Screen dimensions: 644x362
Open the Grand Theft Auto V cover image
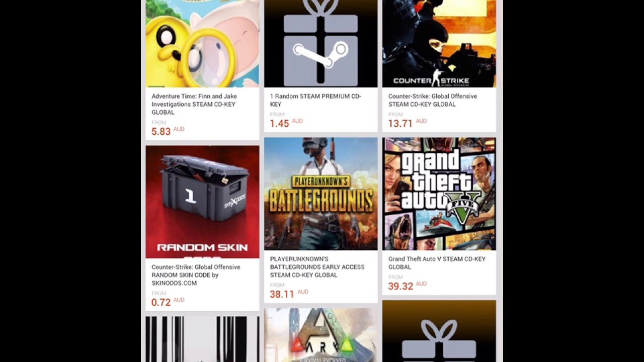[x=439, y=194]
